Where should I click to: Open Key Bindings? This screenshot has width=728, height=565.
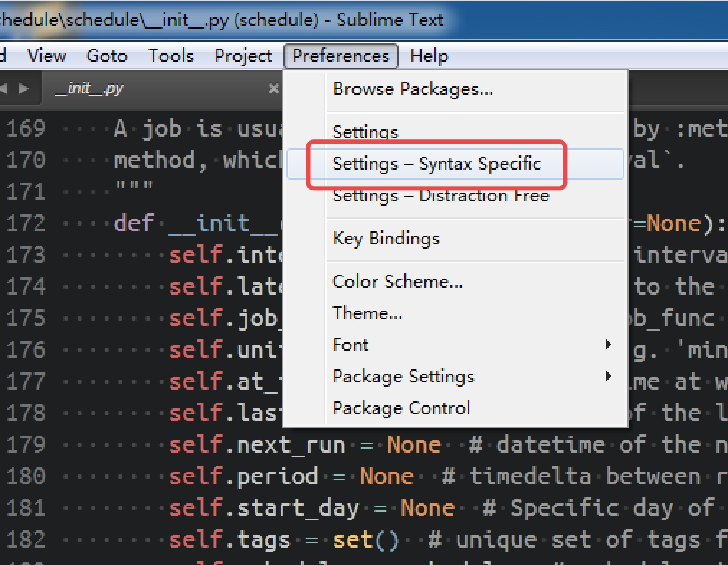[455, 239]
